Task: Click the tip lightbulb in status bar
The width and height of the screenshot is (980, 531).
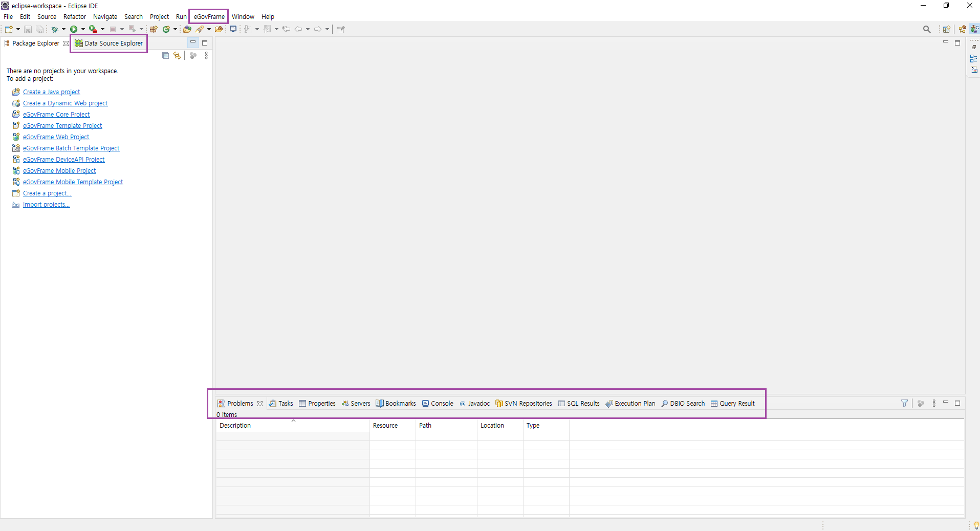Action: tap(976, 525)
